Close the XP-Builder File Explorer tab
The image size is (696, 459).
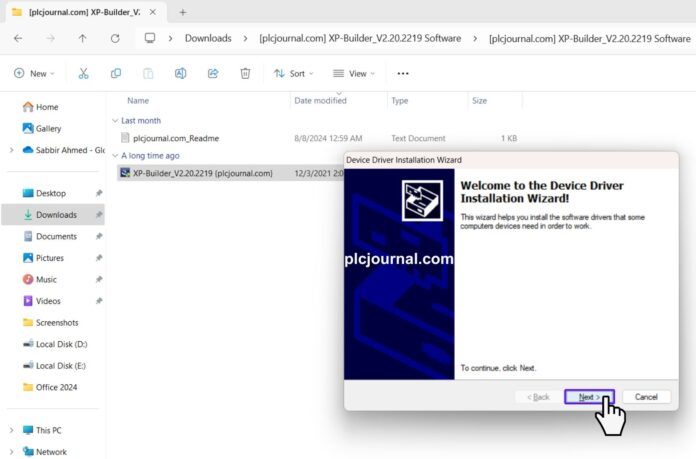coord(153,12)
